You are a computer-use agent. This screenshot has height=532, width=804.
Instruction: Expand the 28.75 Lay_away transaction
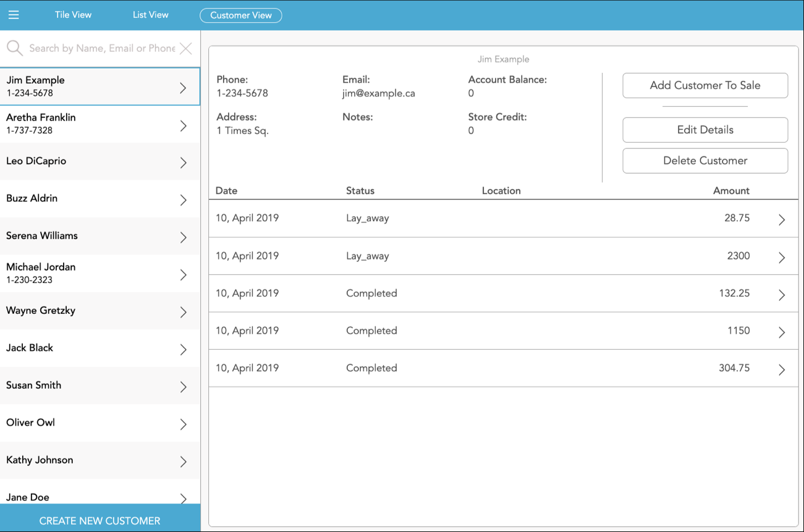(x=782, y=219)
